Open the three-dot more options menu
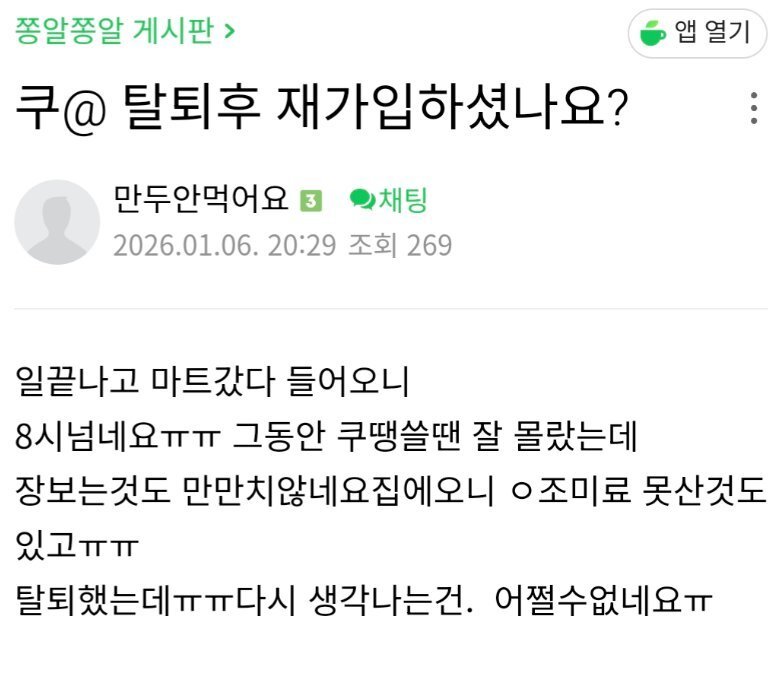This screenshot has width=775, height=678. tap(753, 108)
